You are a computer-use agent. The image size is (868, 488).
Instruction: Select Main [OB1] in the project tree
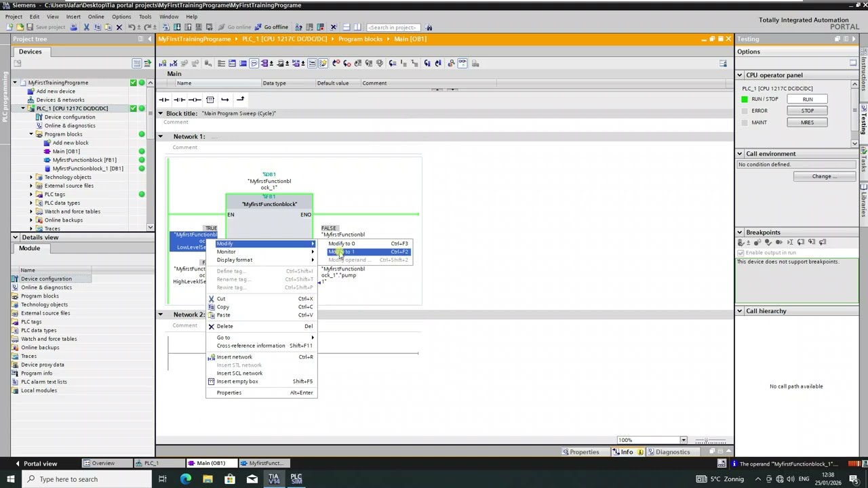tap(66, 152)
